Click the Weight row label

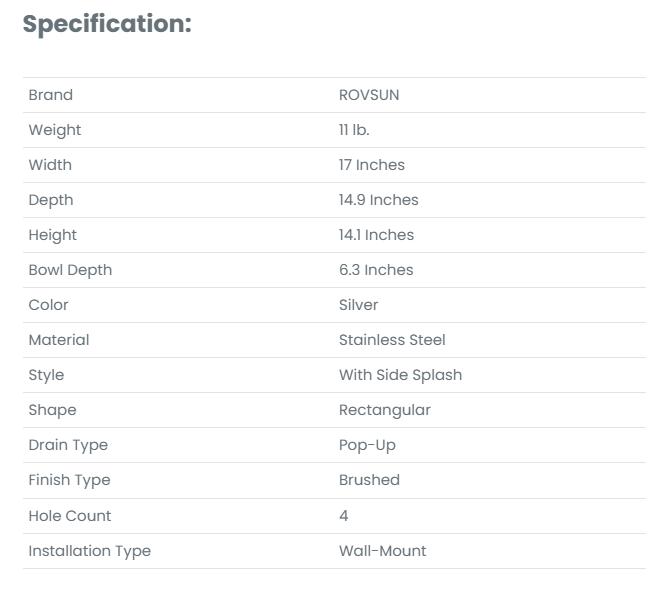pyautogui.click(x=55, y=130)
